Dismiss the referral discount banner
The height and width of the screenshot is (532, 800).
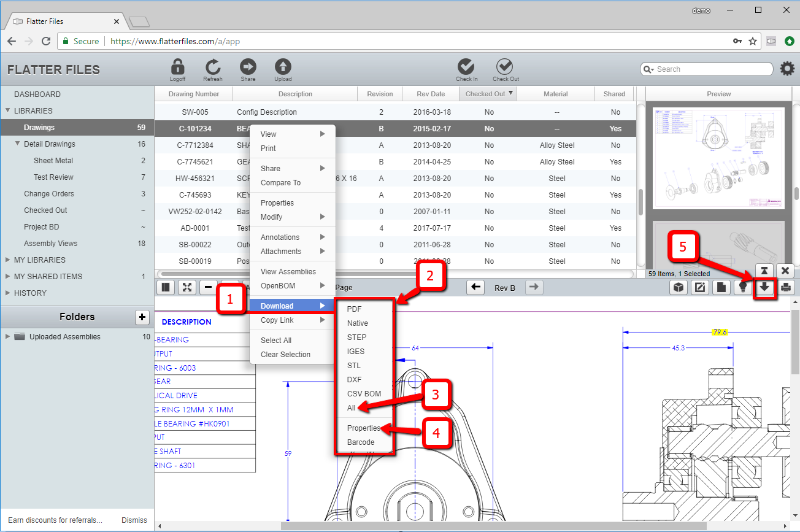point(134,520)
